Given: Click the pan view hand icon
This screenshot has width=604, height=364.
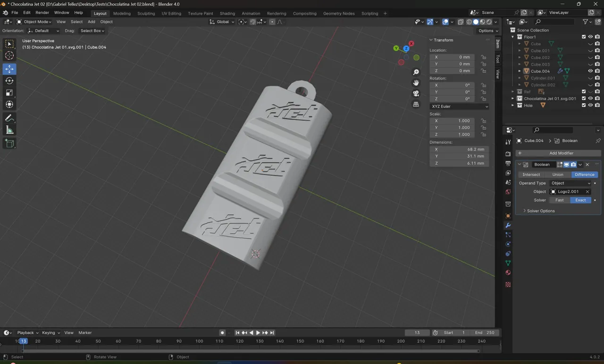Looking at the screenshot, I should pyautogui.click(x=416, y=83).
